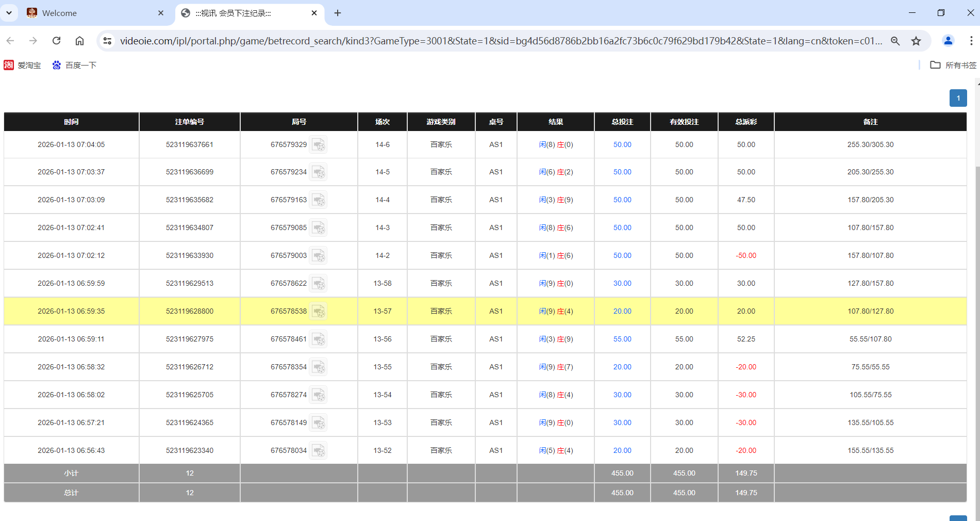Open a new browser tab
Viewport: 980px width, 521px height.
pyautogui.click(x=338, y=13)
